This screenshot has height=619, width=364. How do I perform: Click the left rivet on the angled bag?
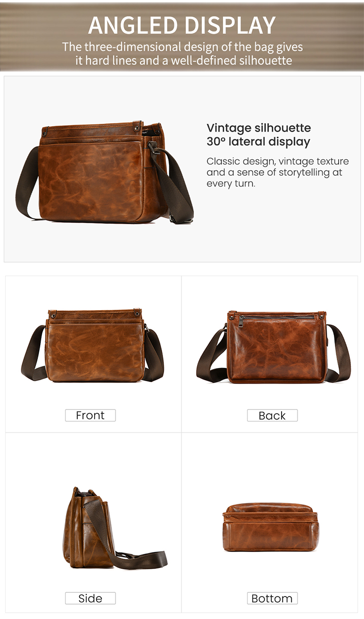point(45,132)
